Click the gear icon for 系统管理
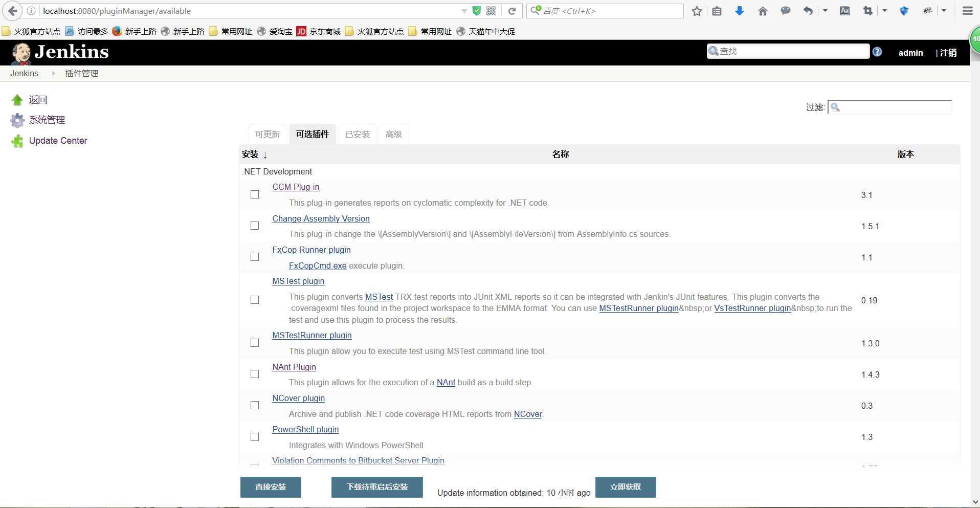 pyautogui.click(x=17, y=120)
